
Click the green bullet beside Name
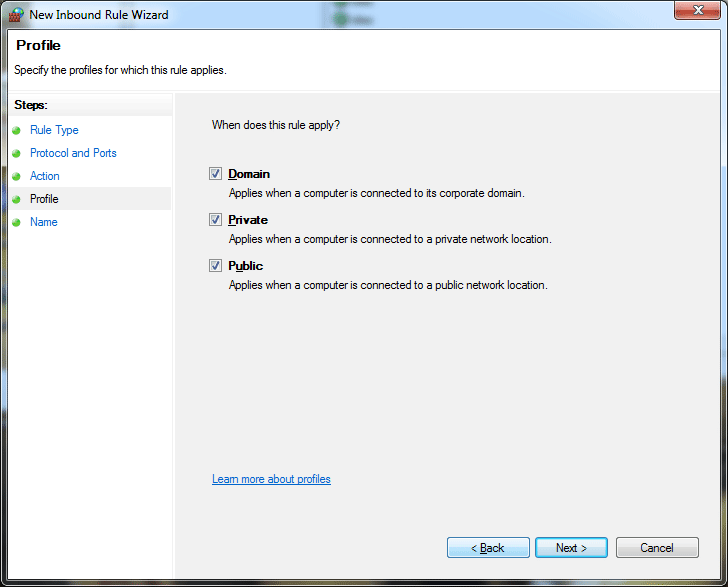[16, 222]
